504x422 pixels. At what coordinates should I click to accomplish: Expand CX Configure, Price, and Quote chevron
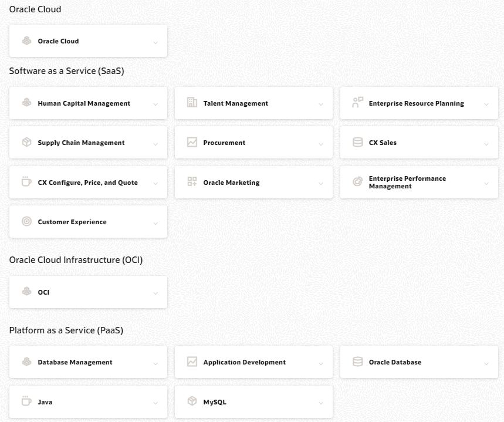(155, 184)
